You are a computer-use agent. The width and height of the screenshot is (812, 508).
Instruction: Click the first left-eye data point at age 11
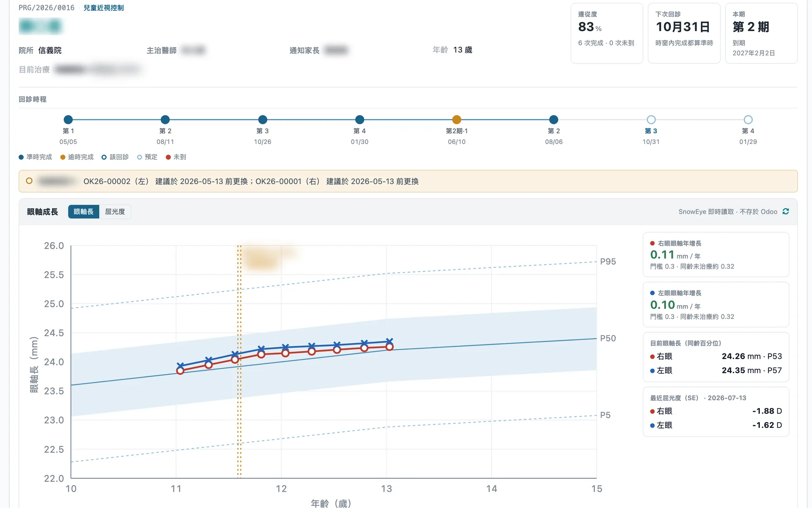point(180,366)
